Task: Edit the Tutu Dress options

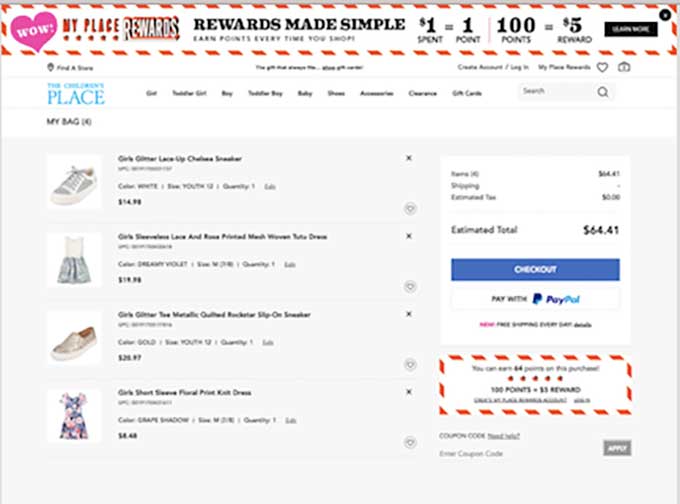Action: click(x=290, y=265)
